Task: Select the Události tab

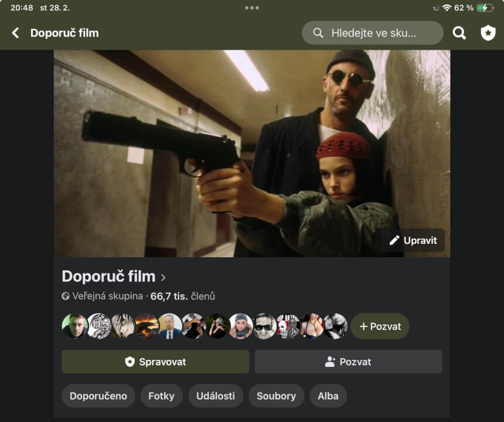Action: [216, 396]
